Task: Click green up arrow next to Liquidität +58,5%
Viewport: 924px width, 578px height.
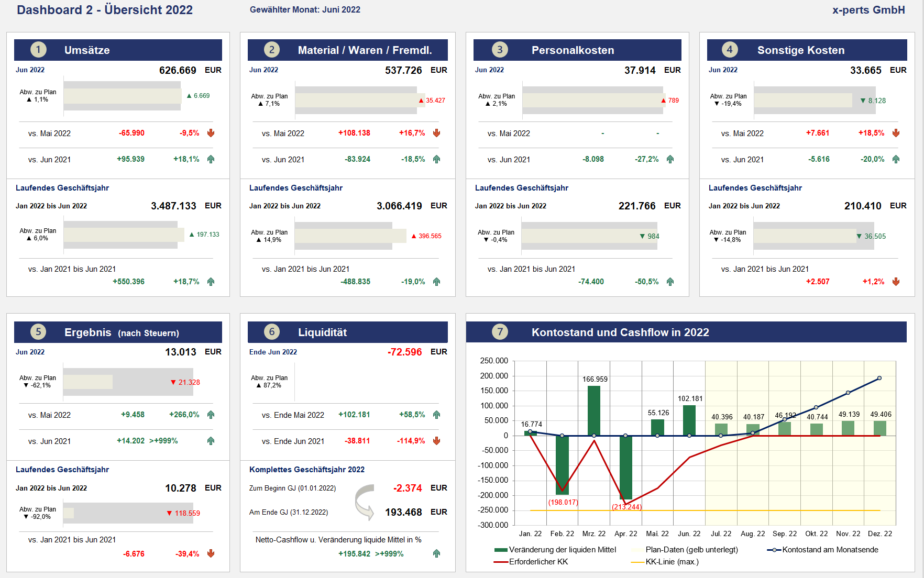Action: [x=437, y=415]
